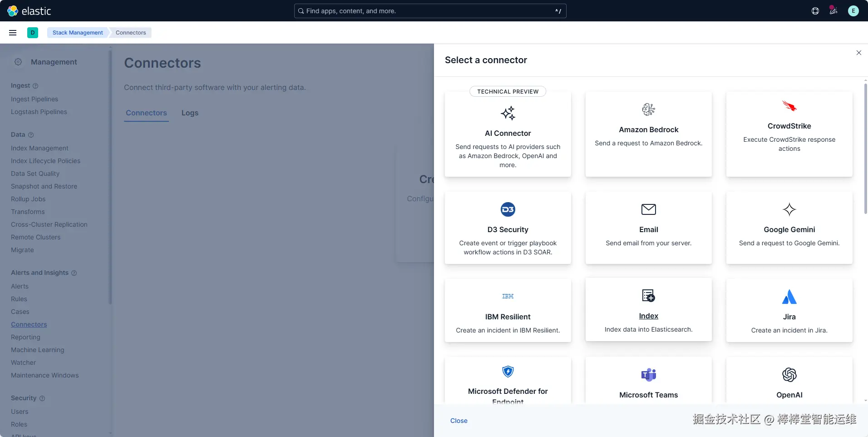Viewport: 868px width, 437px height.
Task: Select the Microsoft Defender shield icon
Action: coord(508,372)
